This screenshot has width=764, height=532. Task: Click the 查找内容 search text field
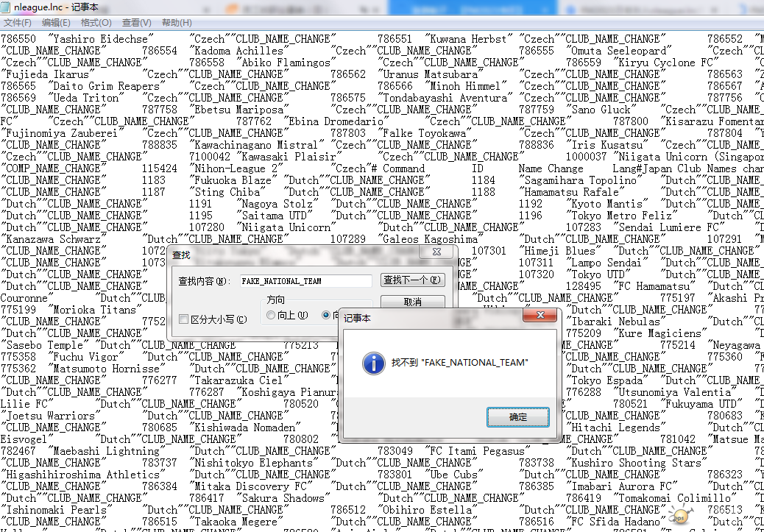click(x=305, y=281)
